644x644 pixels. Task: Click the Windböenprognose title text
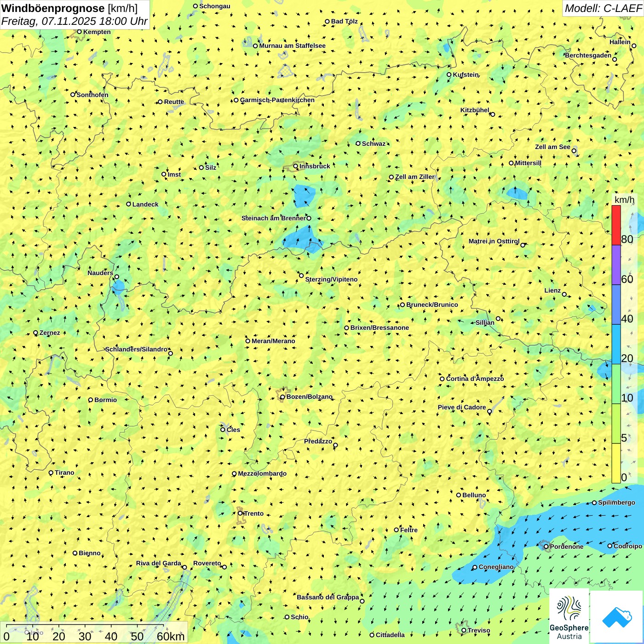(53, 8)
